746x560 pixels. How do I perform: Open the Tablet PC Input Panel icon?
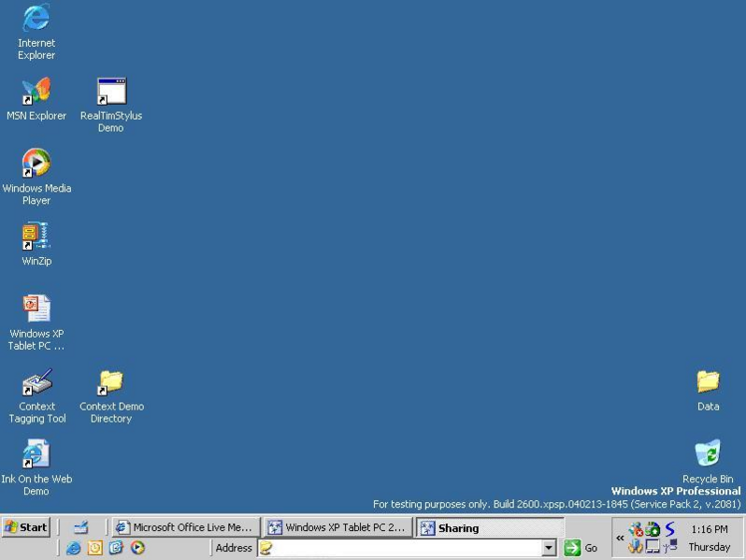pyautogui.click(x=80, y=527)
